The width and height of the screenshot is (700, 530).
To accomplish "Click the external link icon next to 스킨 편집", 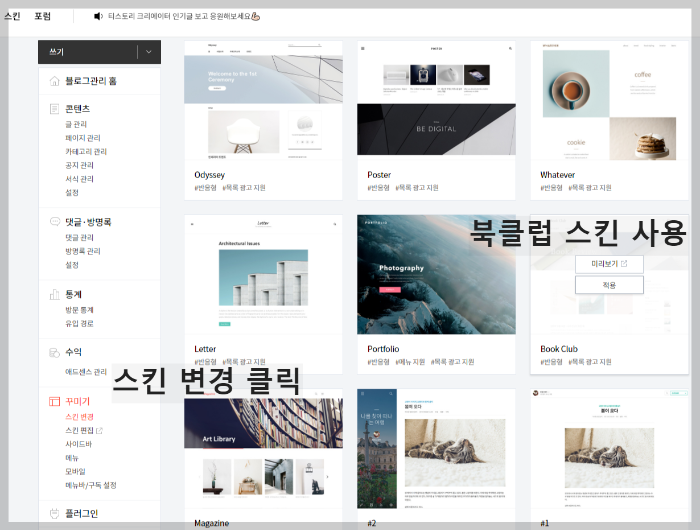I will click(x=100, y=431).
